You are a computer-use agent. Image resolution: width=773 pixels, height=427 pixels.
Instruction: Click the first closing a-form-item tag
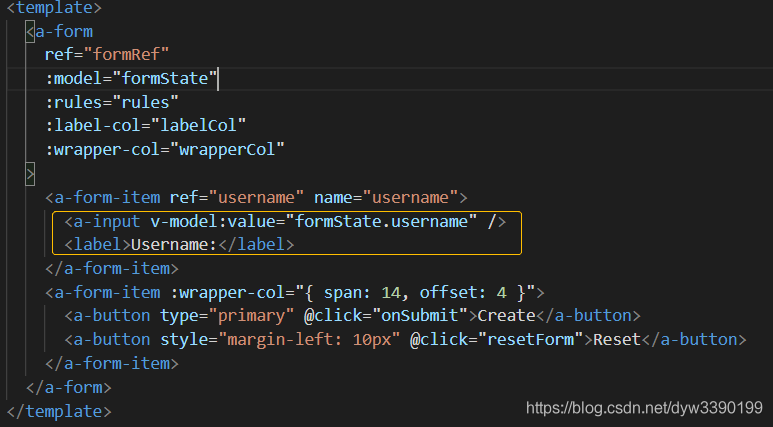(x=112, y=269)
